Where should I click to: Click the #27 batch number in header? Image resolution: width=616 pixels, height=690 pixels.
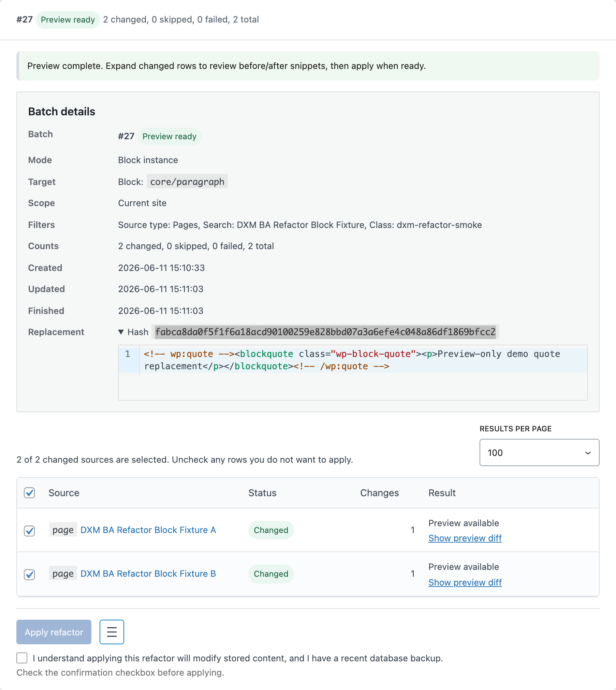point(25,19)
